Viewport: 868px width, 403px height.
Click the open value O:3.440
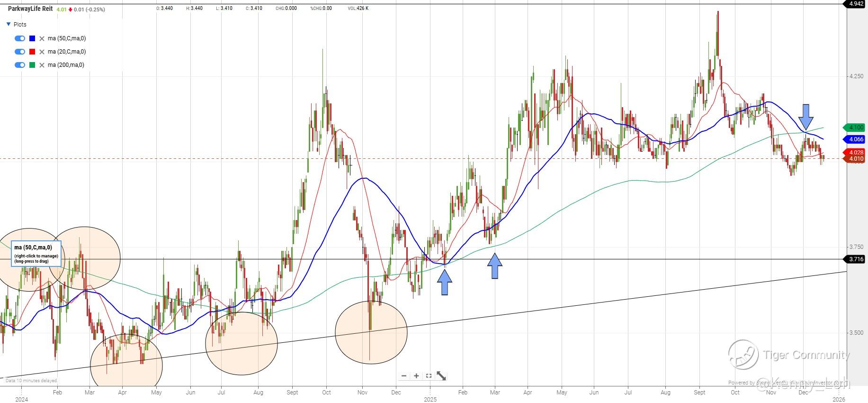[x=165, y=9]
